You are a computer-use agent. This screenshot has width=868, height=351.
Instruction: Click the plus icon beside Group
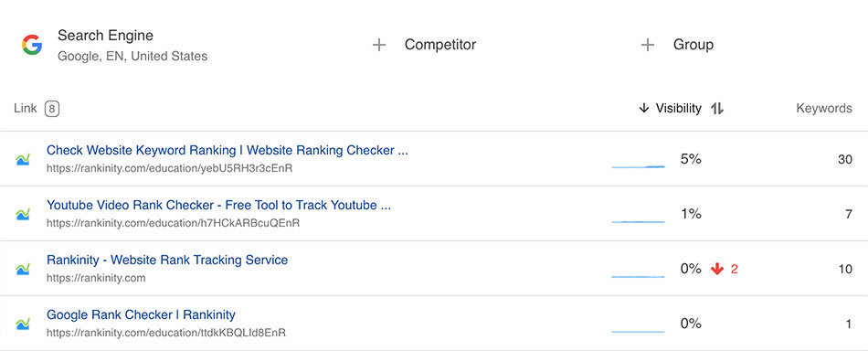[647, 45]
